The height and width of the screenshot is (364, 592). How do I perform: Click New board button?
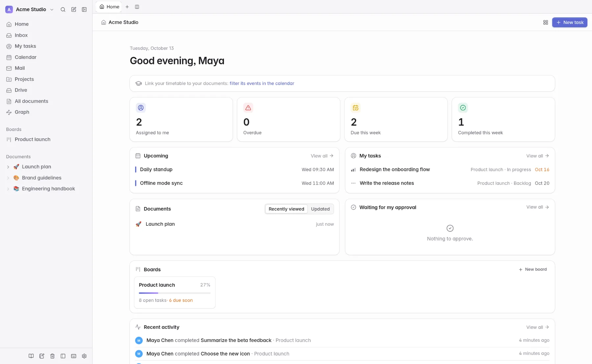[533, 269]
